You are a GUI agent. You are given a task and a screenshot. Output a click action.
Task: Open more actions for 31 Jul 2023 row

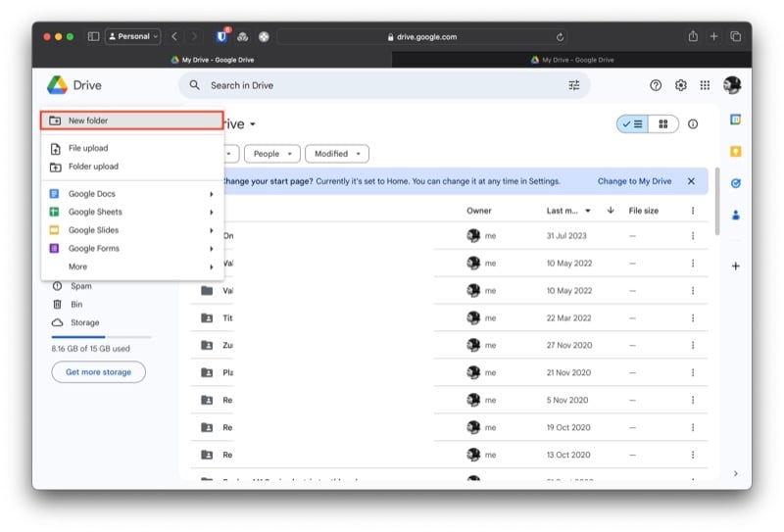click(693, 235)
